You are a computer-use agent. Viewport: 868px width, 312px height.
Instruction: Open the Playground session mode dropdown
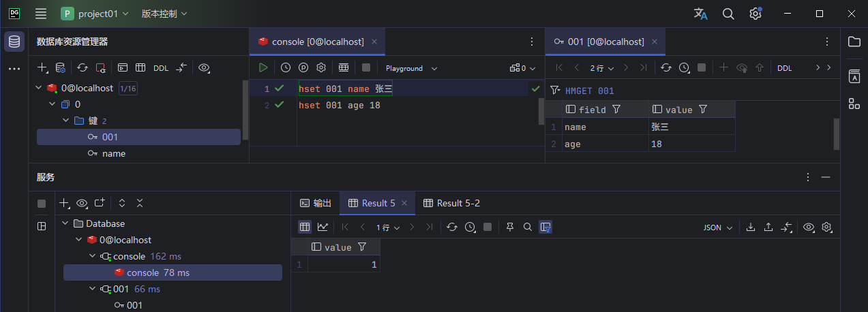tap(411, 68)
